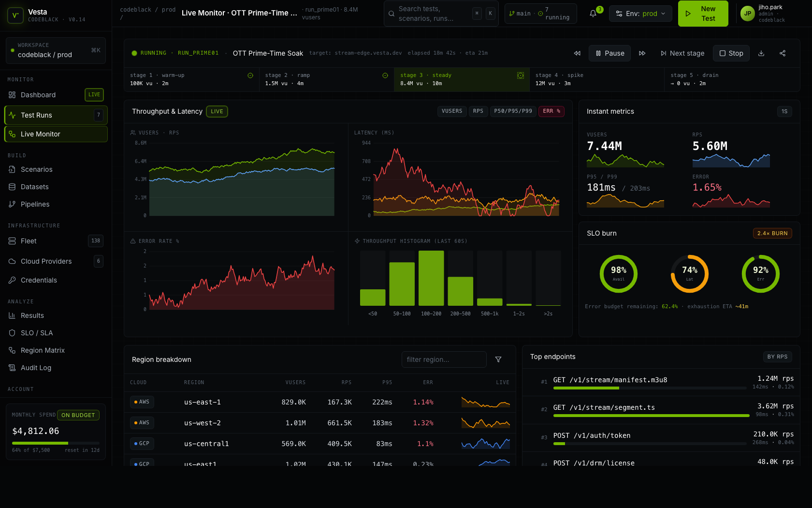812x508 pixels.
Task: Focus the filter region input field
Action: coord(444,359)
